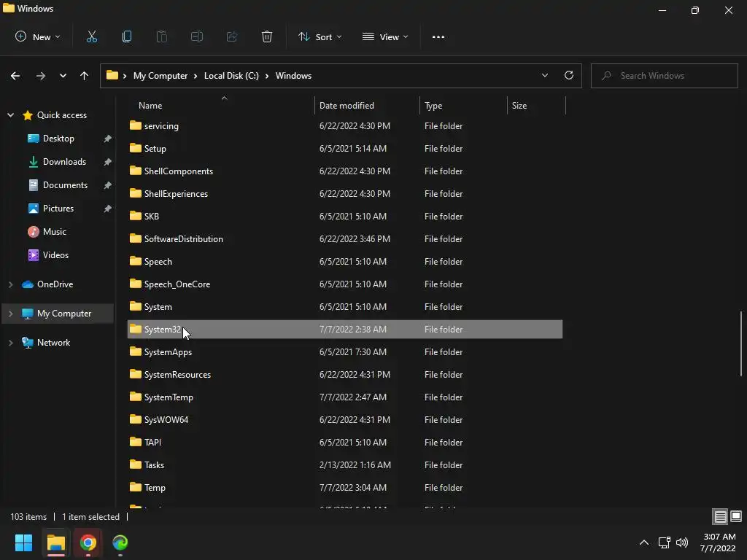This screenshot has height=560, width=747.
Task: Select the ShellExperiences folder
Action: pyautogui.click(x=345, y=194)
